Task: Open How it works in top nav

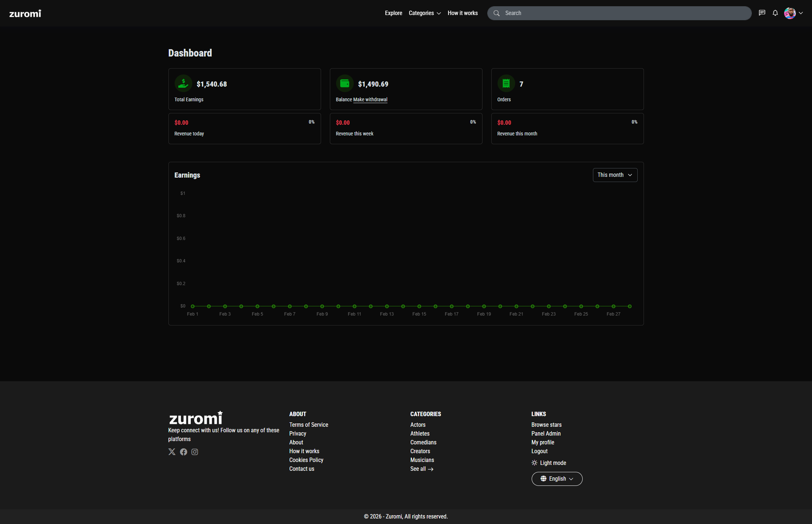Action: tap(462, 13)
